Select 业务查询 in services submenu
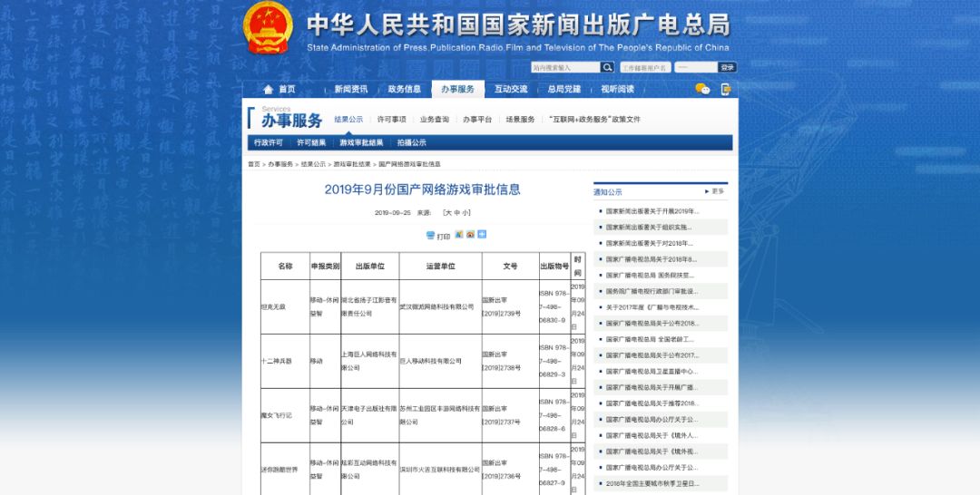The image size is (980, 495). (435, 120)
